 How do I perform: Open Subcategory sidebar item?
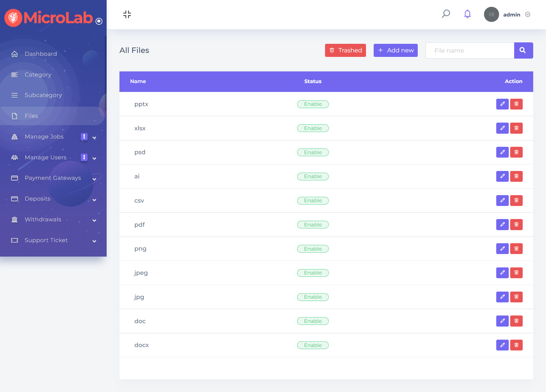coord(43,95)
